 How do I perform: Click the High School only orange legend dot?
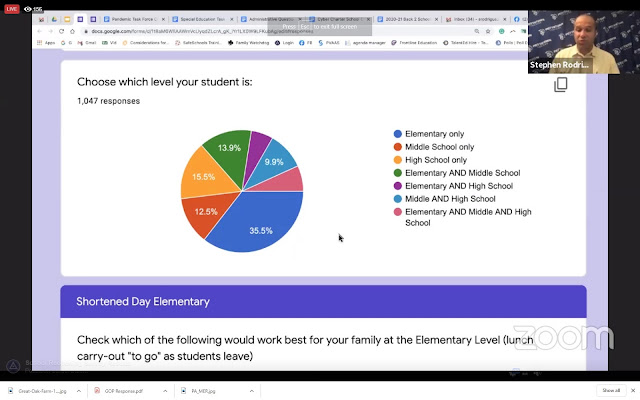point(398,160)
